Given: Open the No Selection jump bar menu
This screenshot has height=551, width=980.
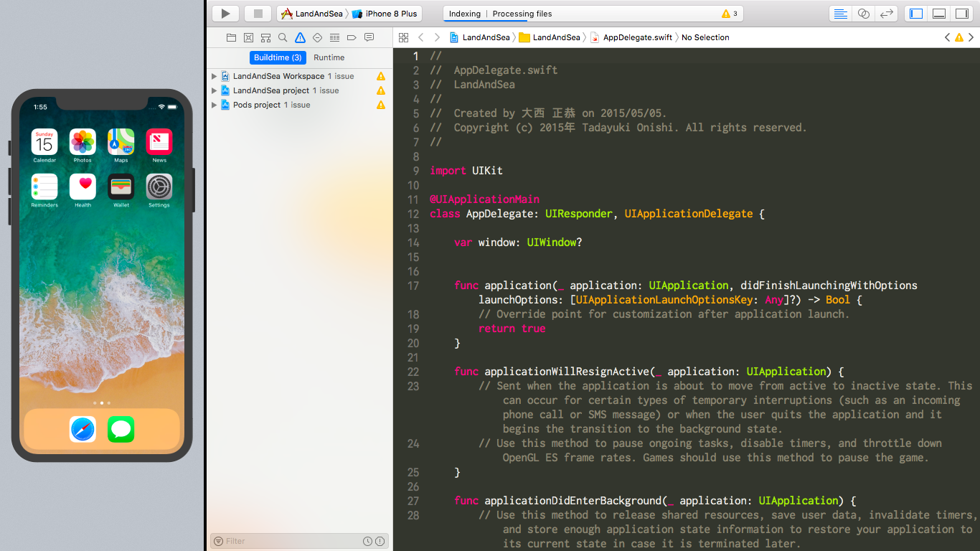Looking at the screenshot, I should pos(705,37).
